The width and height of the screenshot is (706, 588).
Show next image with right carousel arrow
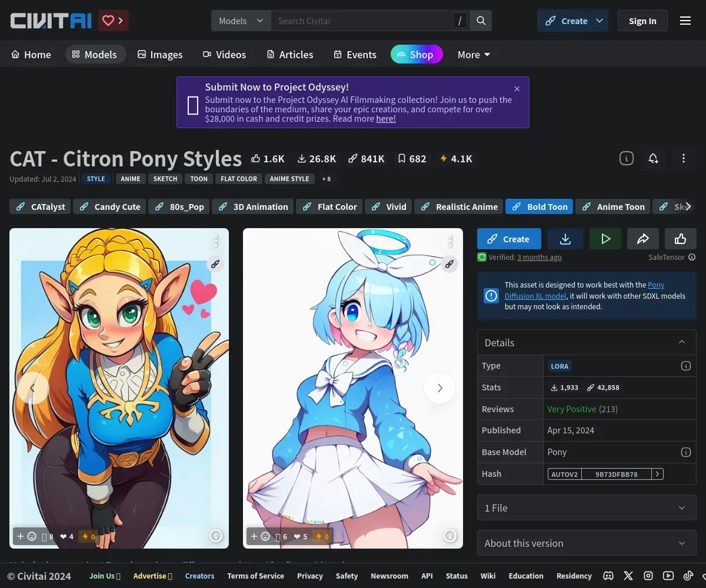439,388
